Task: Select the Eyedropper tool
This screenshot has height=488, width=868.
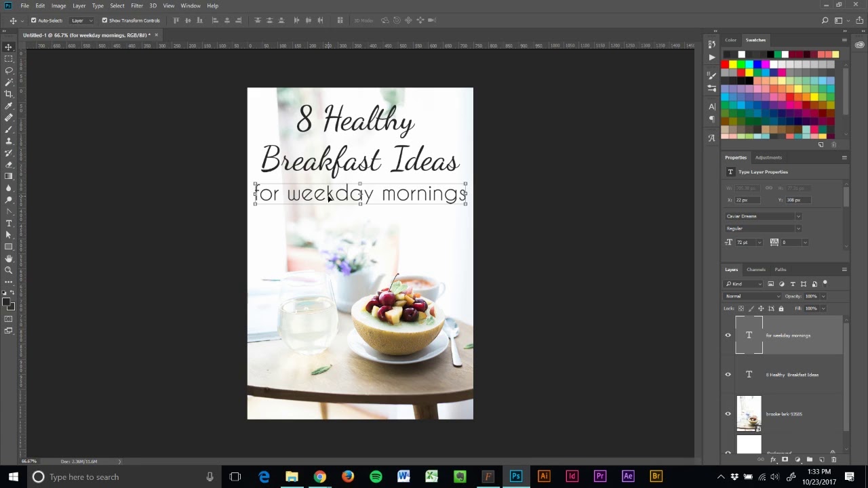Action: click(x=9, y=106)
